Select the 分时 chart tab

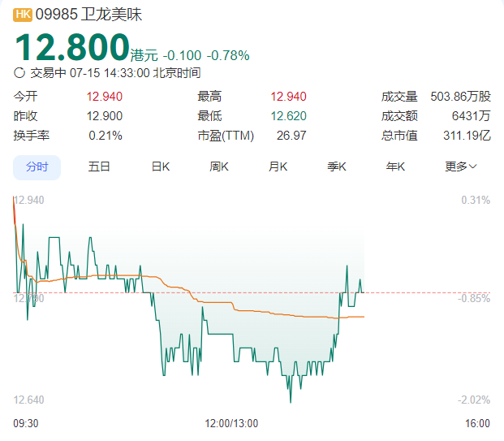click(x=37, y=167)
